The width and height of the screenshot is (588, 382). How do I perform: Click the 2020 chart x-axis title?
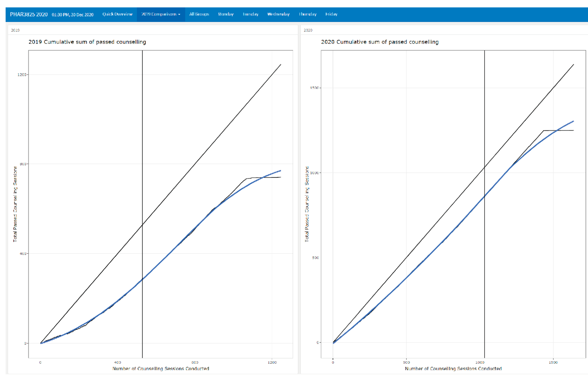(x=453, y=368)
